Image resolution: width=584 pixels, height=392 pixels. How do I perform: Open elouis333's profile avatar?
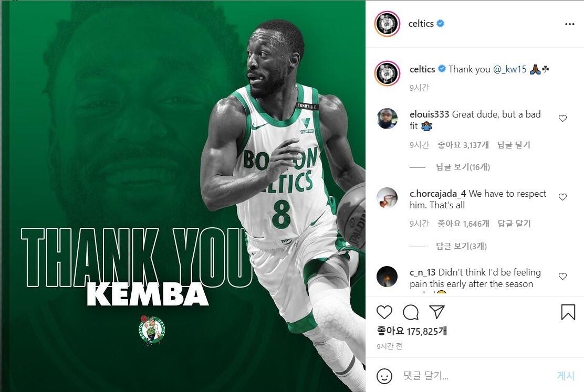point(387,119)
